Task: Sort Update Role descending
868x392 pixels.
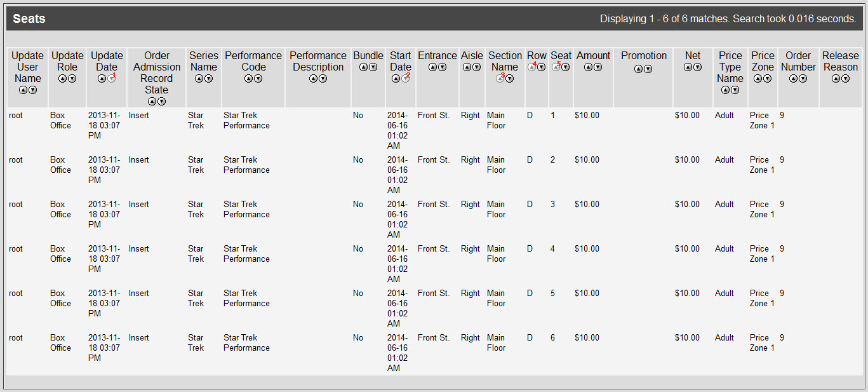Action: pyautogui.click(x=72, y=79)
